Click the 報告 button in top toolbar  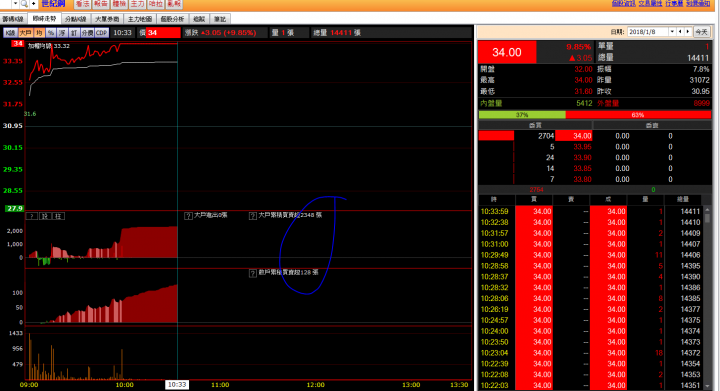click(x=101, y=4)
